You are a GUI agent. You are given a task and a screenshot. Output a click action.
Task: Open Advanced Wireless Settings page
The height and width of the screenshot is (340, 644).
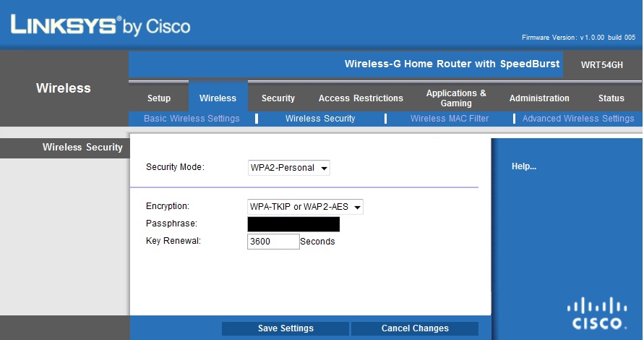(578, 119)
